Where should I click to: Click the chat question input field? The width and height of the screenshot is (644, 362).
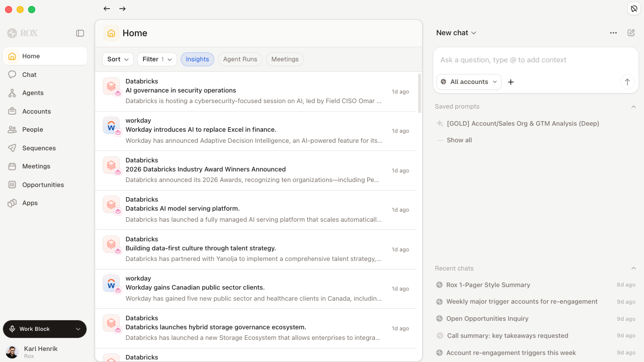535,60
